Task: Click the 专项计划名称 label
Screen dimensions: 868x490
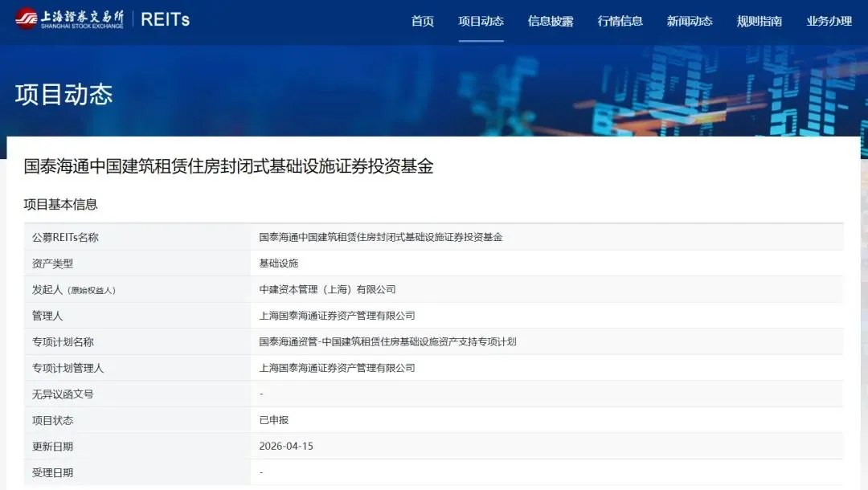Action: (x=63, y=341)
